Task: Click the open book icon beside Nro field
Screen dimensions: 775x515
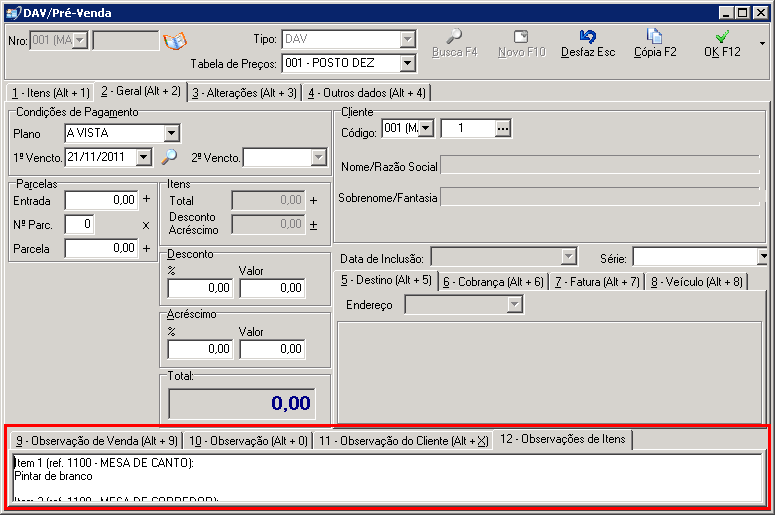Action: click(x=175, y=41)
